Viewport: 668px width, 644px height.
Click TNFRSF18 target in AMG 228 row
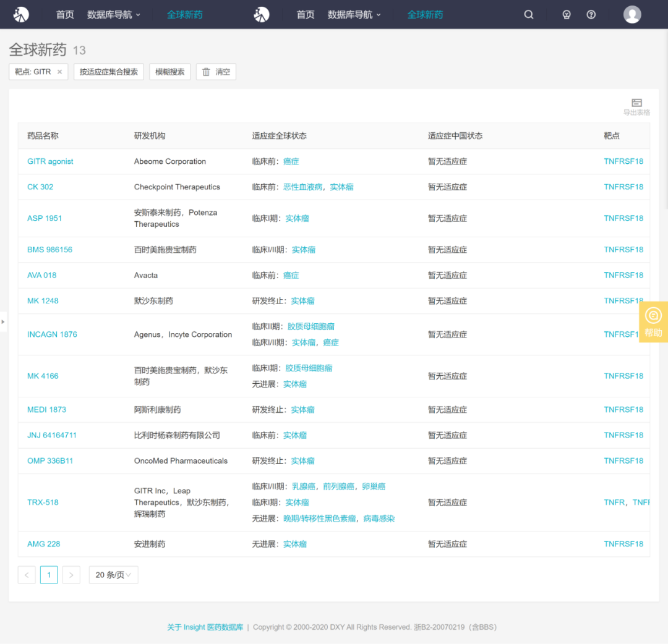(623, 544)
